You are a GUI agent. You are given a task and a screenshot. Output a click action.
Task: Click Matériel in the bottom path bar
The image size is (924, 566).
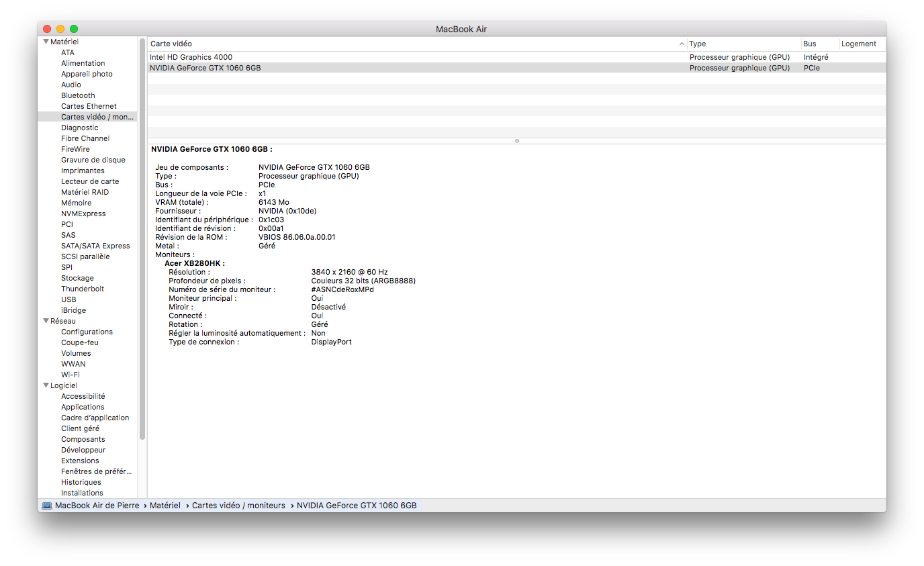click(x=165, y=506)
